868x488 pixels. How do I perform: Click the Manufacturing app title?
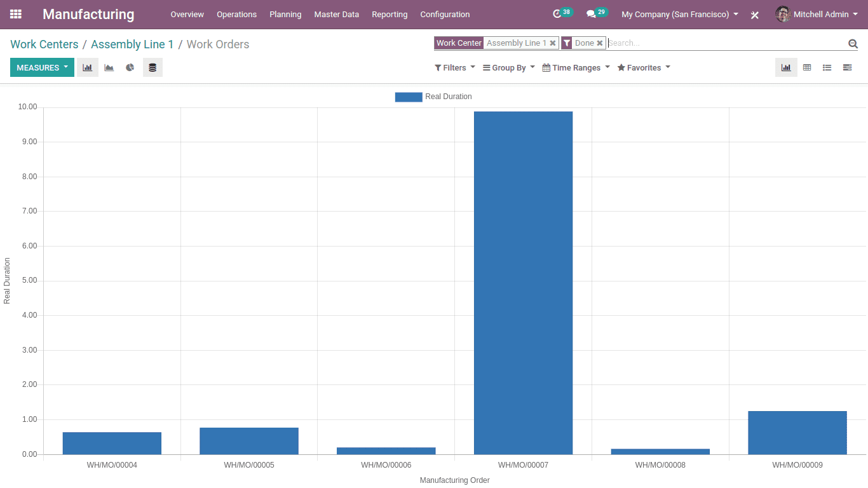(x=88, y=14)
